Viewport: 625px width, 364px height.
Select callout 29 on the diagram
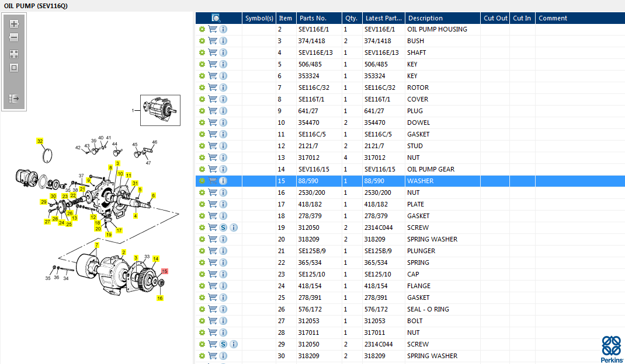pos(44,202)
